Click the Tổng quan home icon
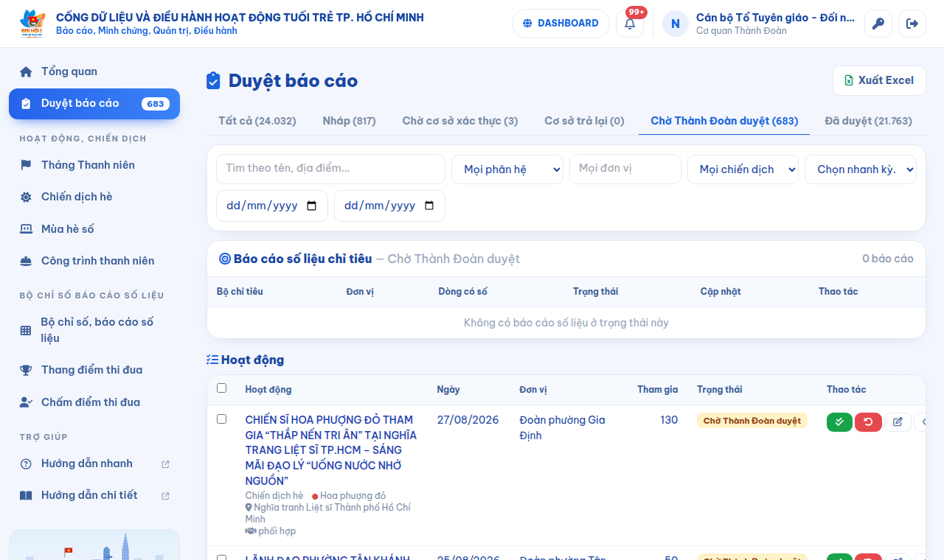Screen dimensions: 944x560 click(26, 71)
